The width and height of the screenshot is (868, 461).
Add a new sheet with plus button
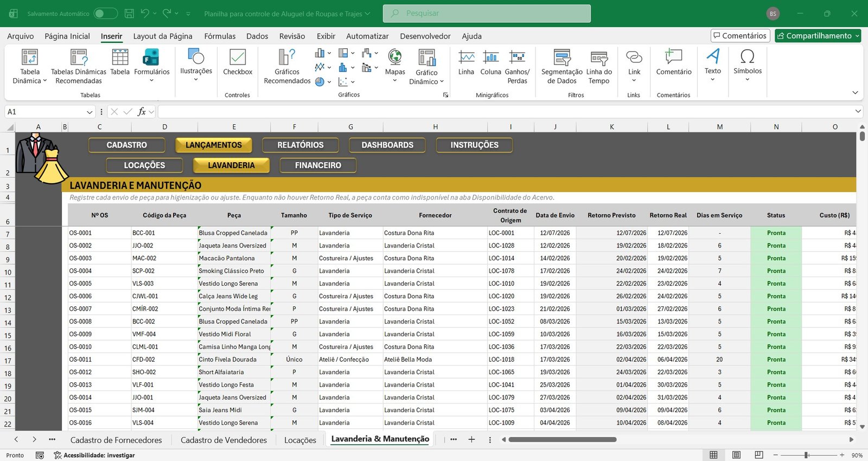point(471,439)
